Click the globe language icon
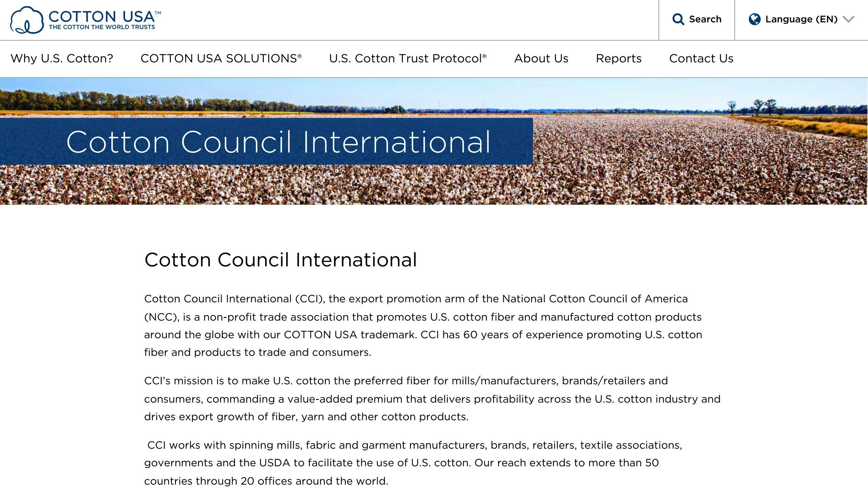Image resolution: width=868 pixels, height=488 pixels. click(x=754, y=19)
